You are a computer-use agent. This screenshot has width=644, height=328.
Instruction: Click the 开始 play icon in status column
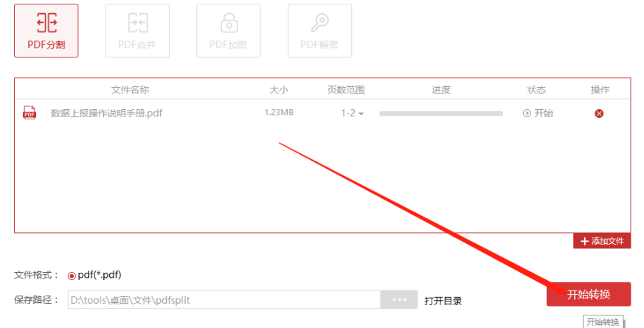pyautogui.click(x=527, y=114)
